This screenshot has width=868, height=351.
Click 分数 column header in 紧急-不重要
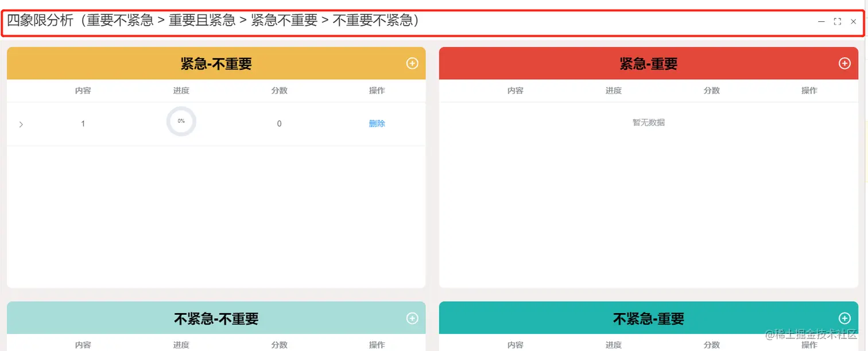click(280, 91)
